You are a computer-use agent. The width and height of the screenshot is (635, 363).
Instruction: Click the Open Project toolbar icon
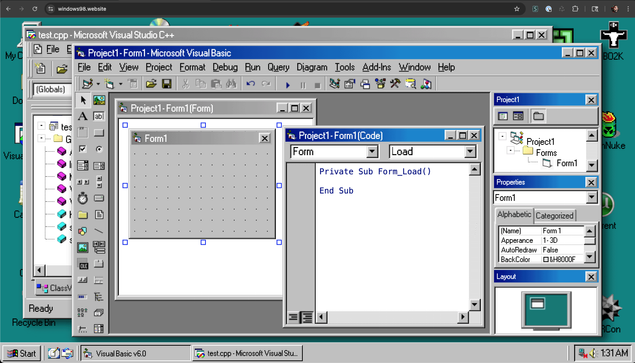pyautogui.click(x=151, y=84)
